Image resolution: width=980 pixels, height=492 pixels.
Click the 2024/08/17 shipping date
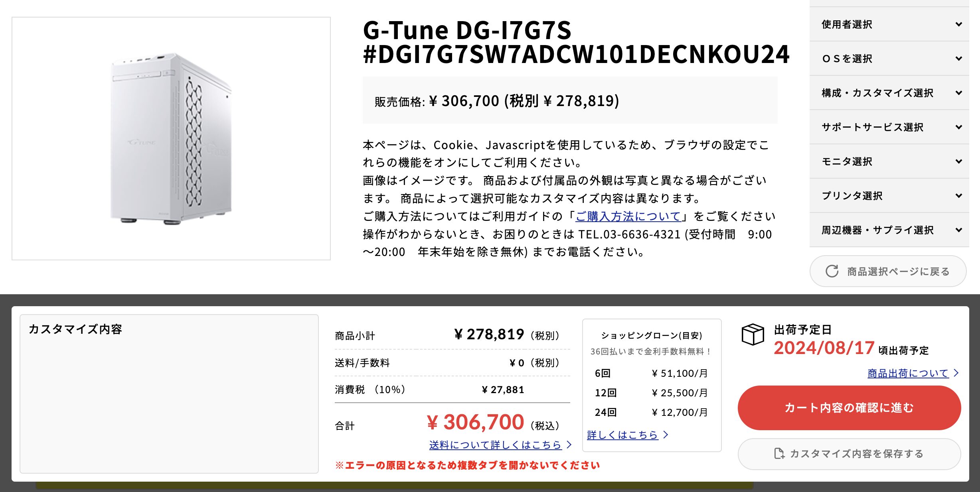click(x=824, y=348)
